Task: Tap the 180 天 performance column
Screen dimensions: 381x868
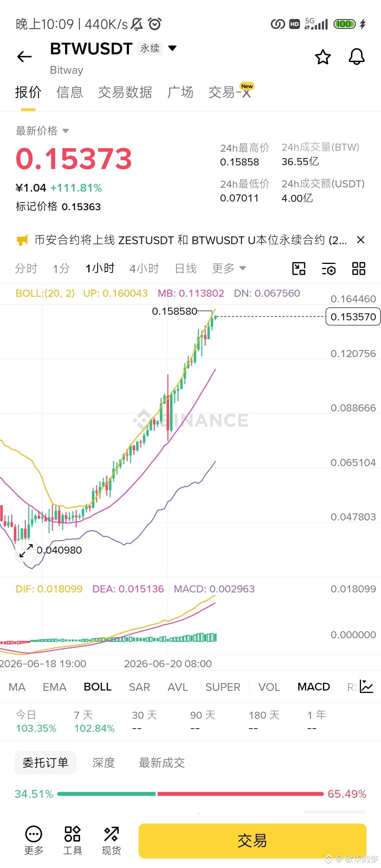Action: (x=264, y=721)
